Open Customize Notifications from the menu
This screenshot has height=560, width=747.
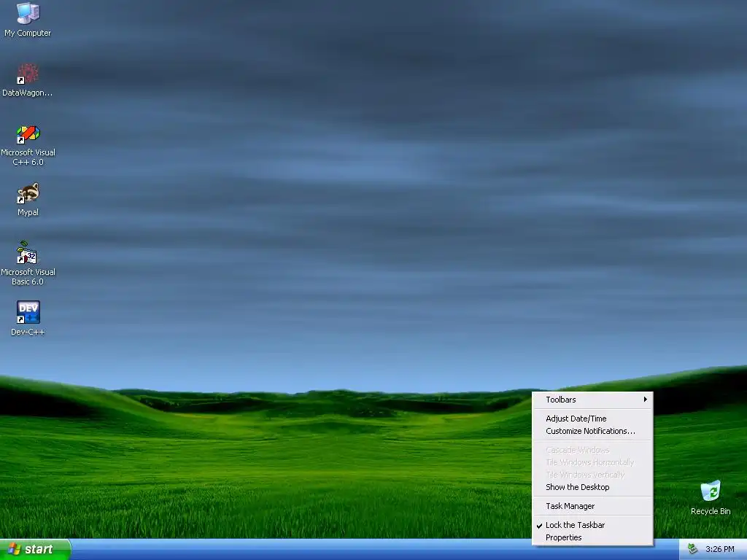(592, 431)
